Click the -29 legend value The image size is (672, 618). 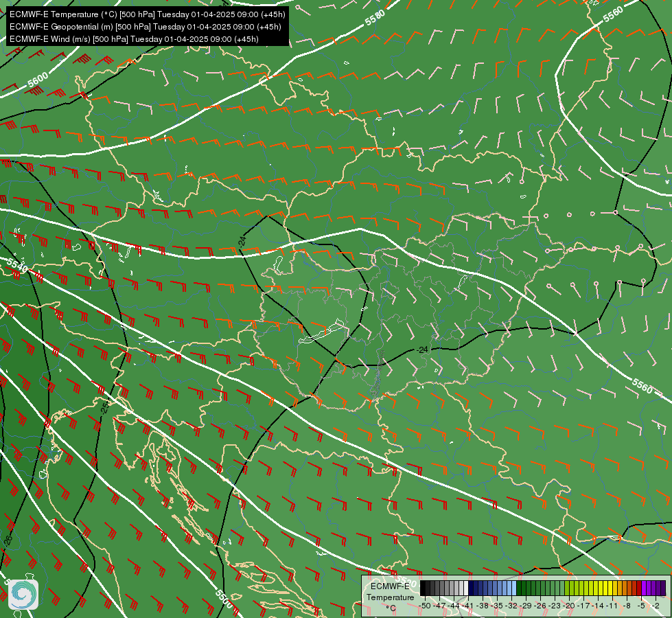(x=526, y=606)
